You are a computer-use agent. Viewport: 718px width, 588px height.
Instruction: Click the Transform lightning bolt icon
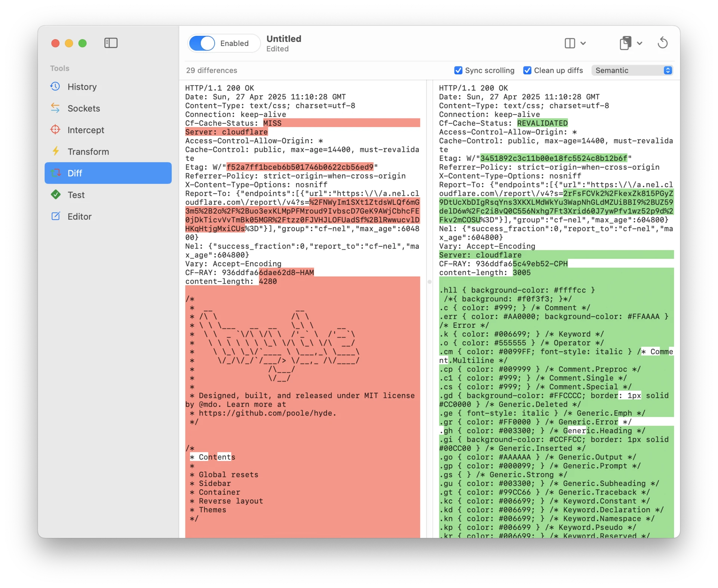click(x=55, y=151)
